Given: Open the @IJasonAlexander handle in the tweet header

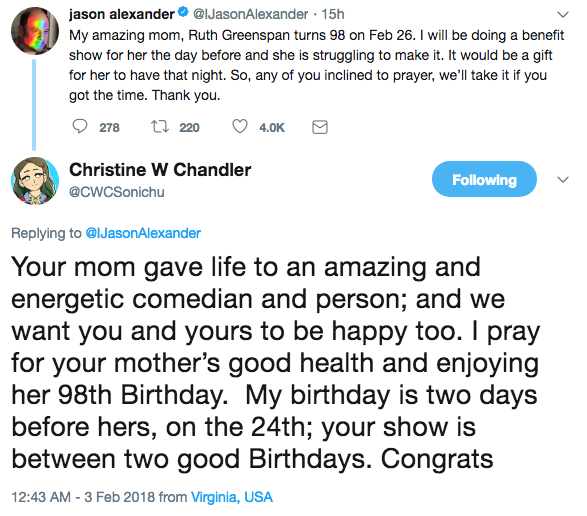Looking at the screenshot, I should [250, 14].
